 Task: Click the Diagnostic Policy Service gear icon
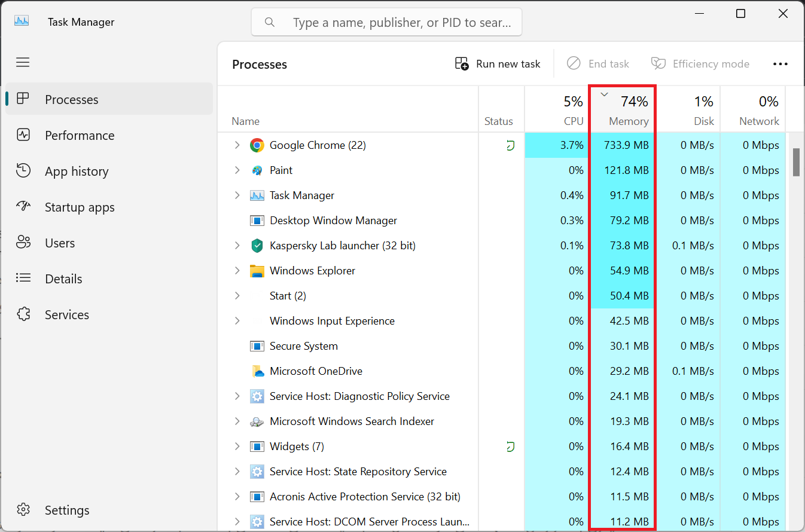[x=257, y=396]
